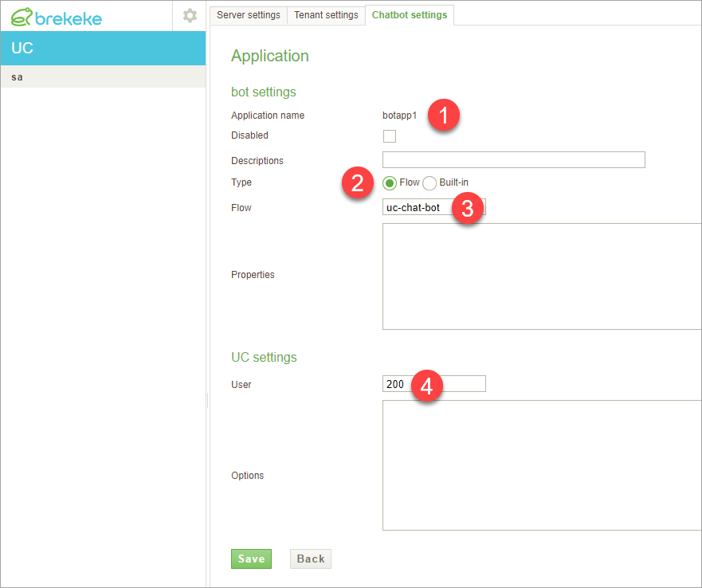Click the UC settings section heading
702x588 pixels.
(x=264, y=357)
